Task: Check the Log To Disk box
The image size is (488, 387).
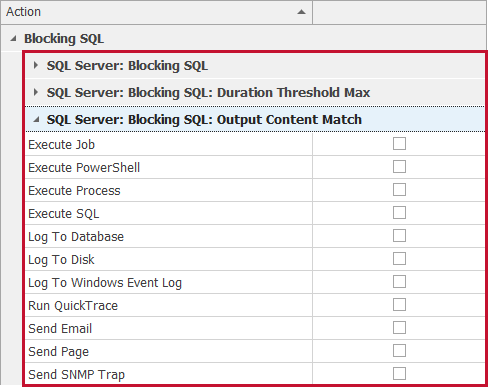Action: click(399, 259)
